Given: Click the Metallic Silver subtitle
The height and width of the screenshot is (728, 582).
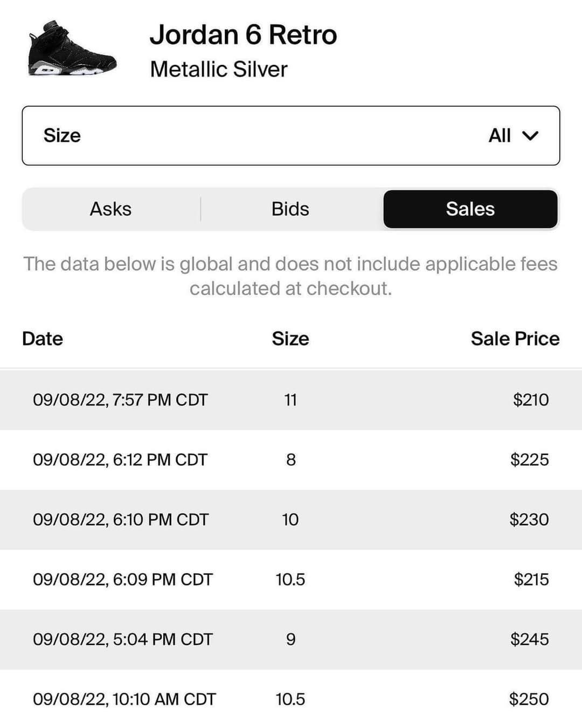Looking at the screenshot, I should 218,70.
